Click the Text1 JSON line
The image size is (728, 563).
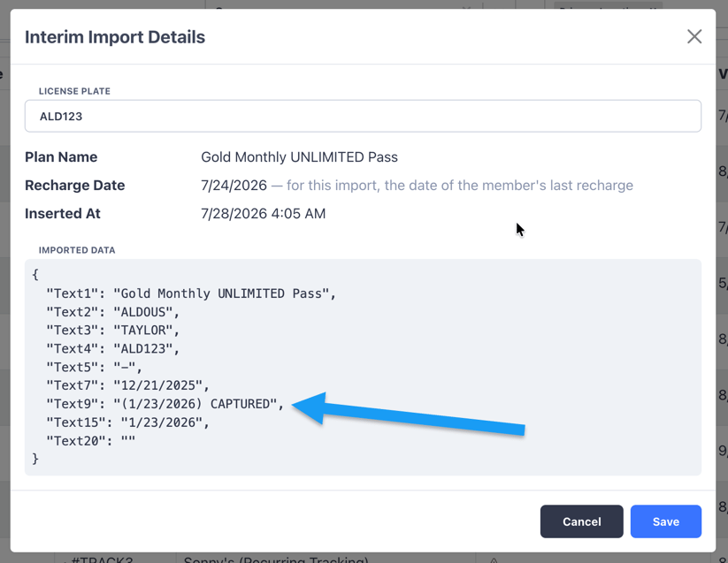(x=191, y=293)
